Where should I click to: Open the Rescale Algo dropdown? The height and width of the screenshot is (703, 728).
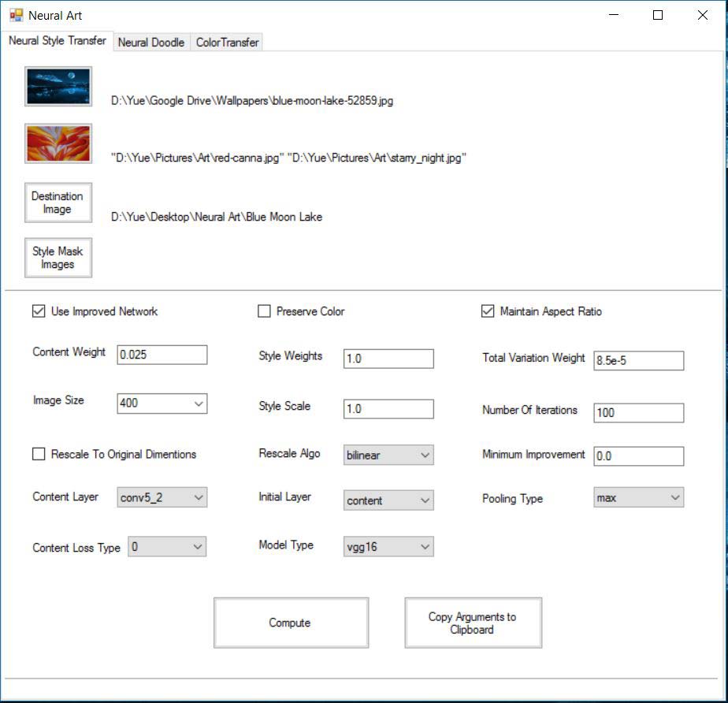coord(389,455)
